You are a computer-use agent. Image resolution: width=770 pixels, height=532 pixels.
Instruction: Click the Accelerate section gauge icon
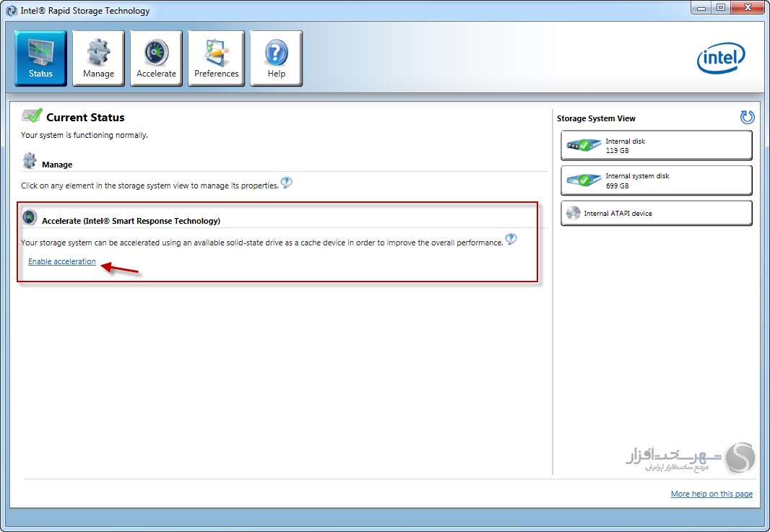[30, 217]
